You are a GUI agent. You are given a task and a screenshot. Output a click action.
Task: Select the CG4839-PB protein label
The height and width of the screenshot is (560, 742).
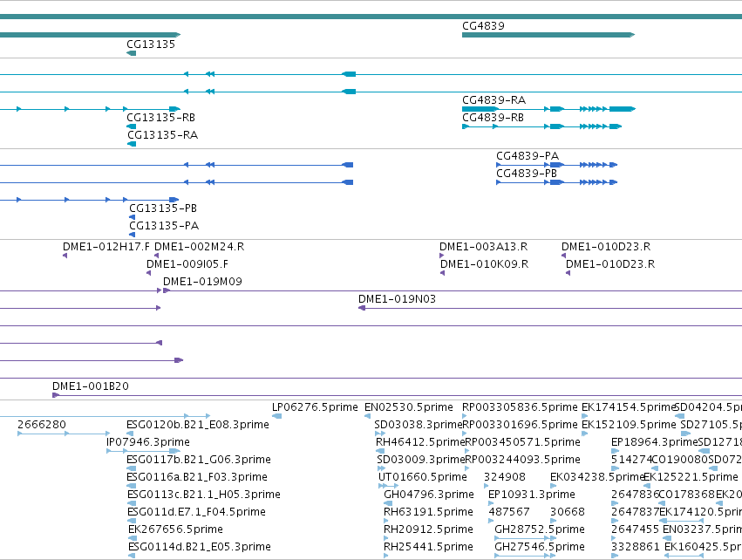coord(527,174)
